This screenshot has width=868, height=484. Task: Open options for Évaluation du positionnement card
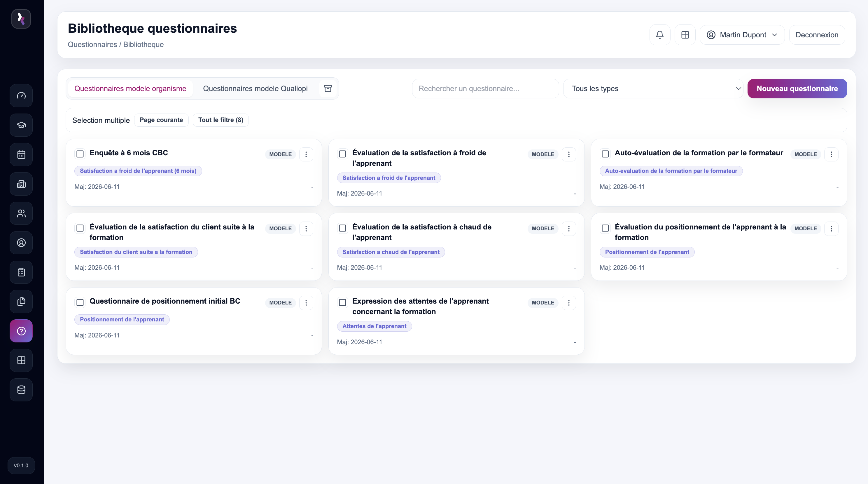pos(831,228)
